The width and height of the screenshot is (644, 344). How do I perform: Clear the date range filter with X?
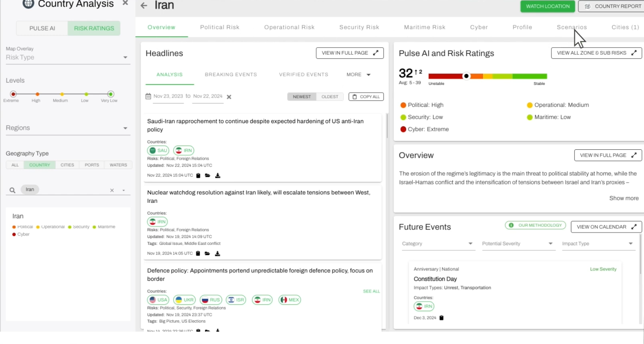[x=229, y=97]
